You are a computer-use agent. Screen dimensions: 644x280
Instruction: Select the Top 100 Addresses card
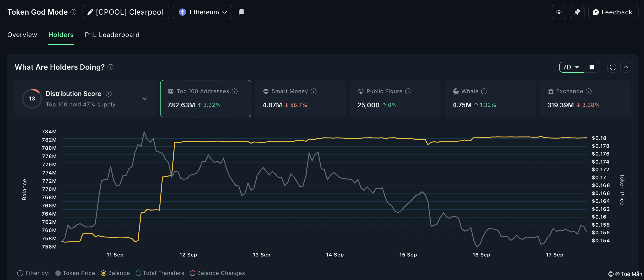pos(206,99)
